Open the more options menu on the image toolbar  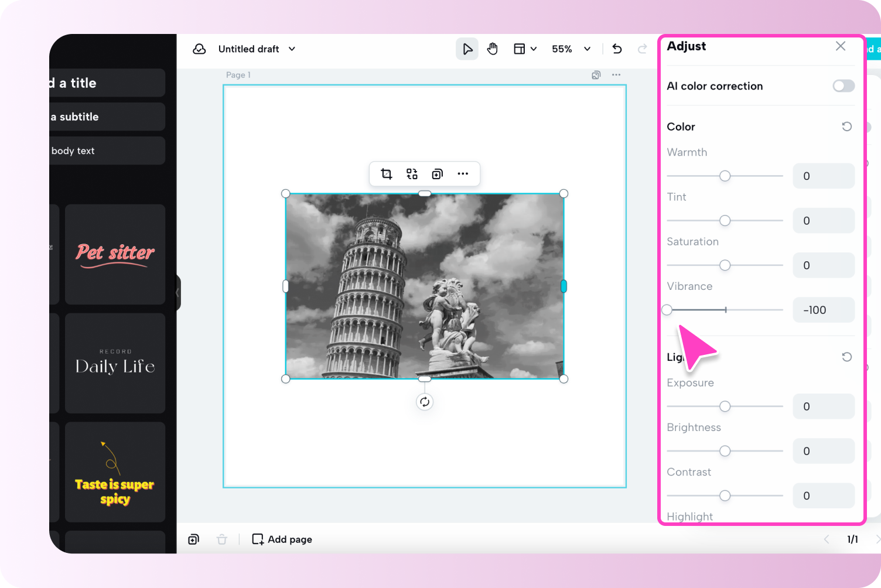[463, 173]
